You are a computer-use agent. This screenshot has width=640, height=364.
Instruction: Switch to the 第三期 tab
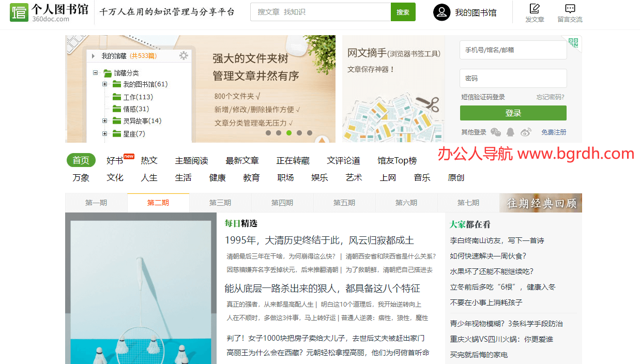[x=220, y=203]
